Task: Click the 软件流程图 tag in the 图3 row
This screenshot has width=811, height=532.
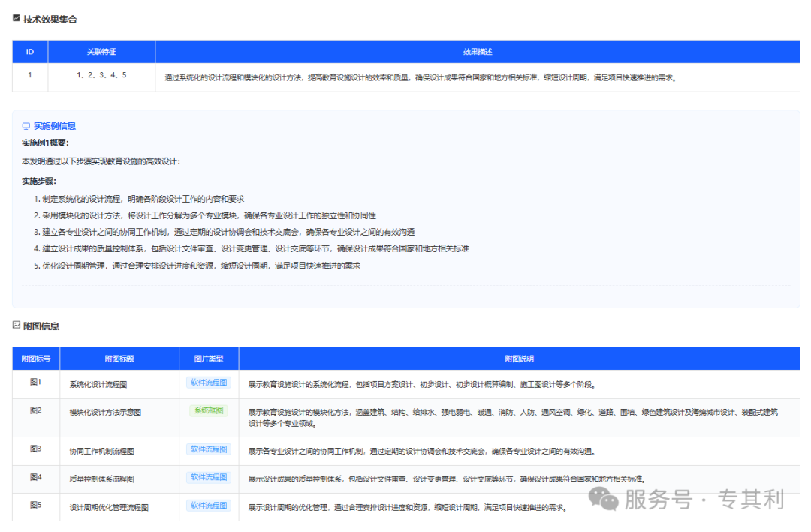Action: pyautogui.click(x=209, y=449)
